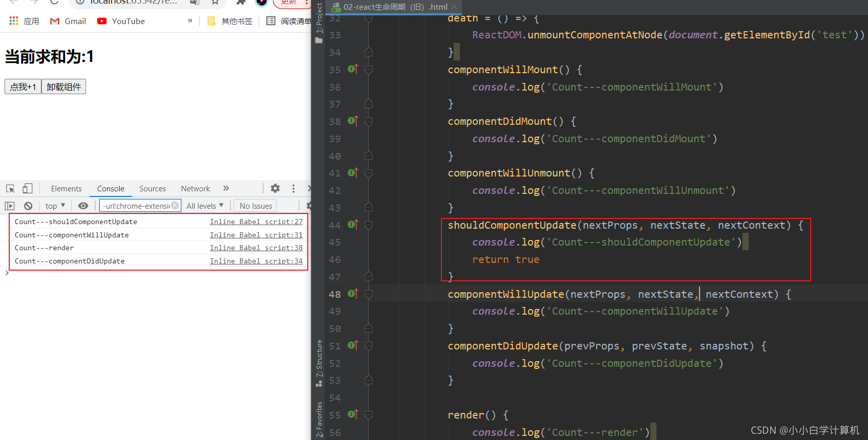868x440 pixels.
Task: Click the No Issues button
Action: pos(256,206)
